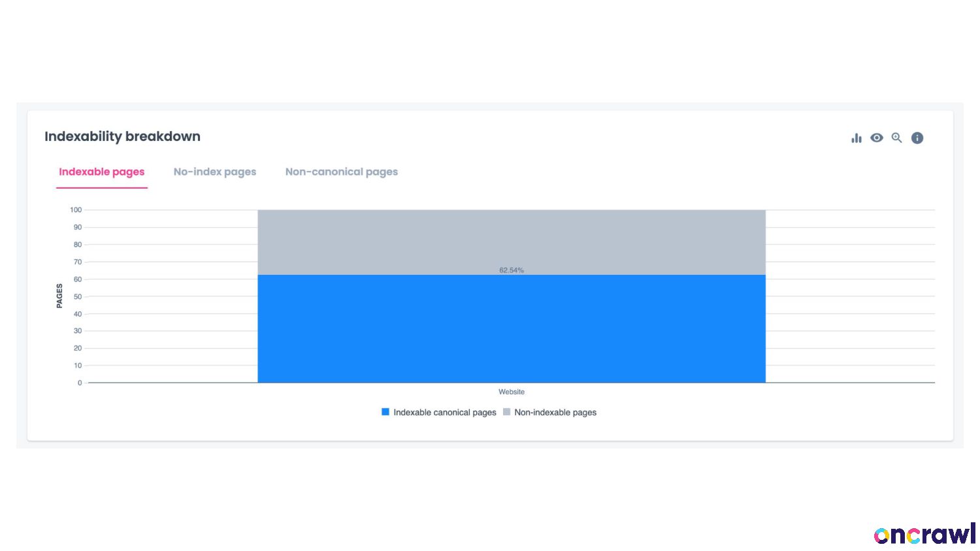Click the Oncrawl logo
The width and height of the screenshot is (980, 551).
[x=924, y=534]
